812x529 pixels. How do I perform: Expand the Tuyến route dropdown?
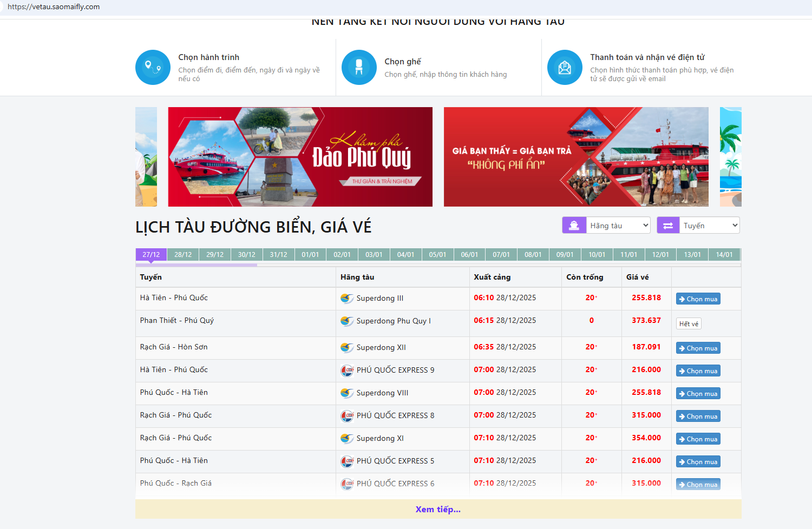[x=710, y=226]
